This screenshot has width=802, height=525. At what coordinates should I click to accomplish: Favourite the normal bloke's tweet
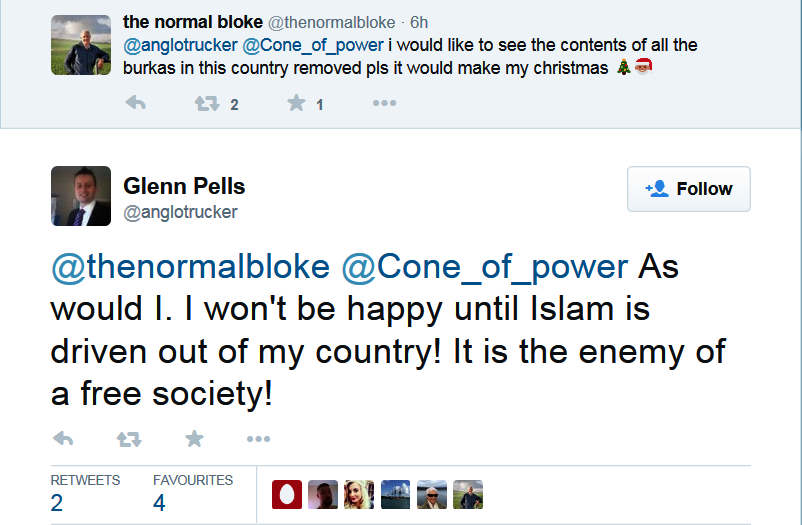296,103
